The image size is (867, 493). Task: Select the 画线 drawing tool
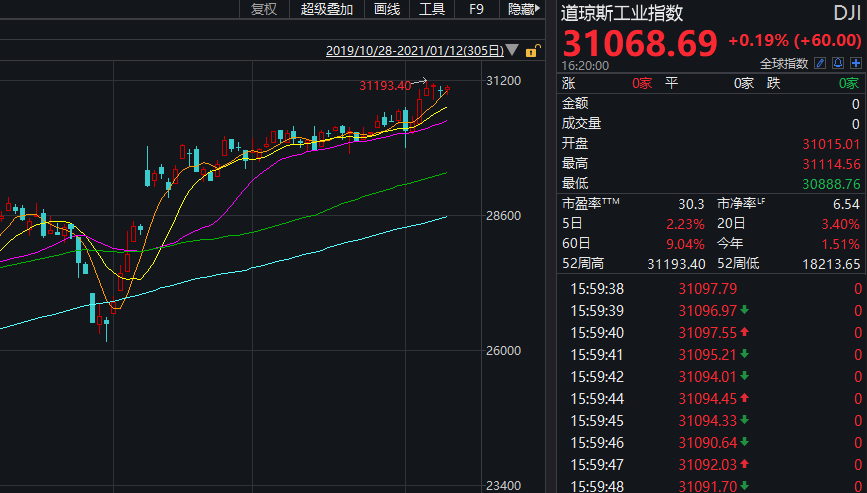(x=387, y=9)
